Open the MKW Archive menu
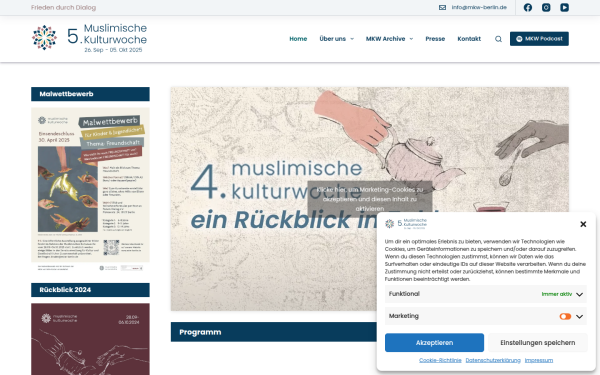The image size is (600, 375). click(x=385, y=39)
